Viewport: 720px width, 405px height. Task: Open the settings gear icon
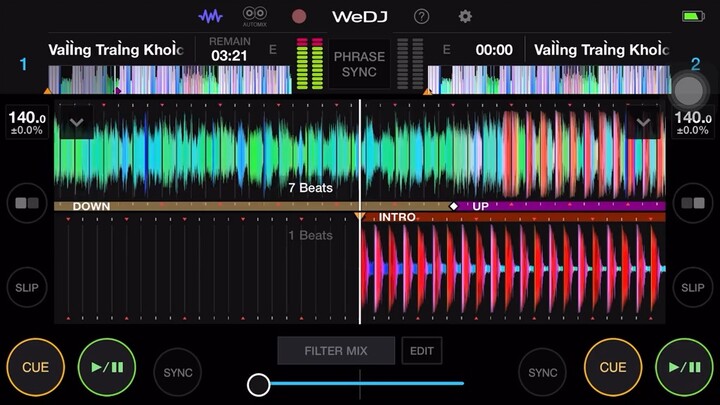coord(465,17)
